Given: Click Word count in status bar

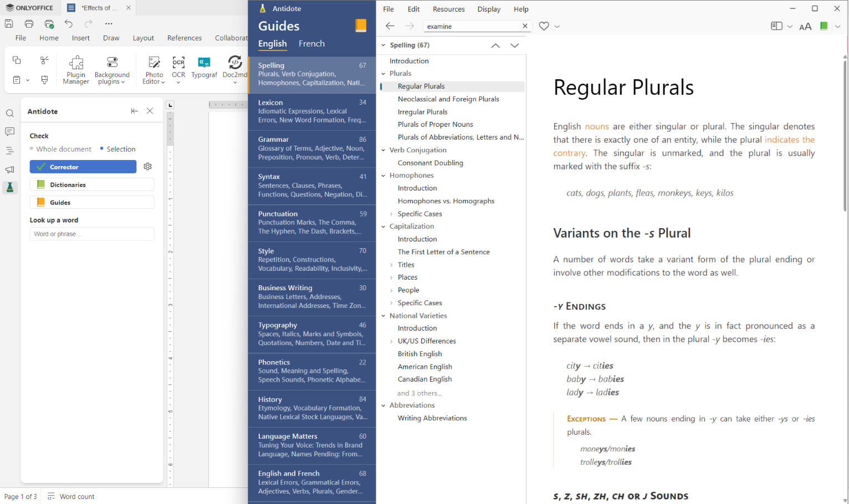Looking at the screenshot, I should pos(70,496).
